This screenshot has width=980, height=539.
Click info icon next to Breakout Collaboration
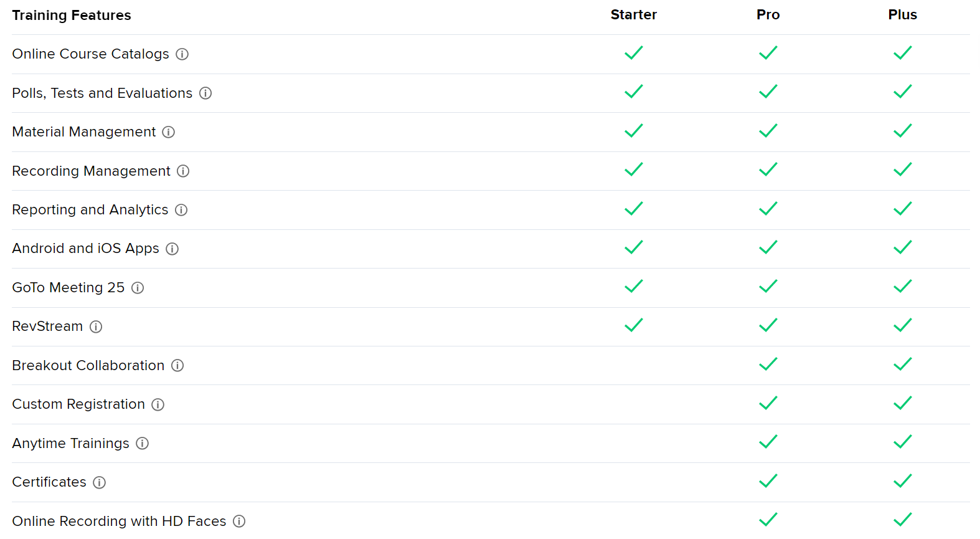[x=177, y=366]
